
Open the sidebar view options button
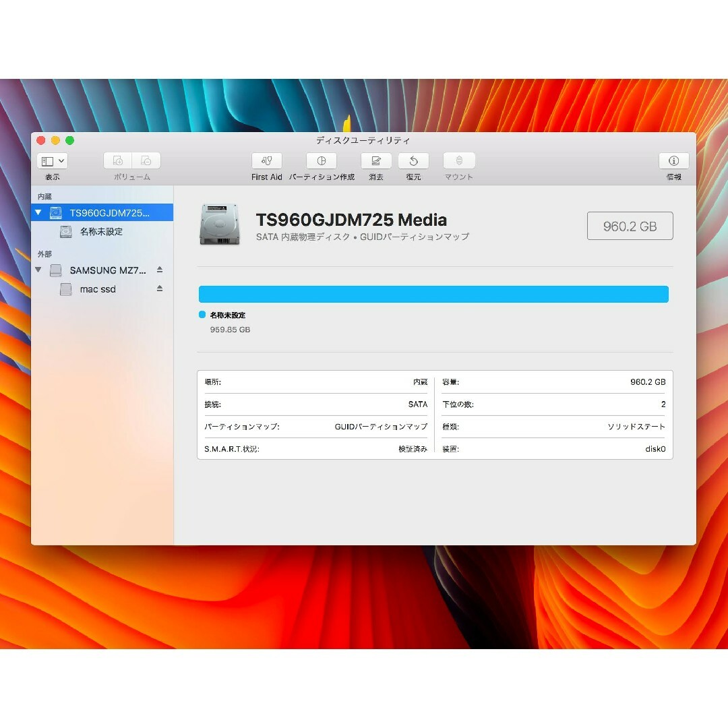(x=52, y=161)
